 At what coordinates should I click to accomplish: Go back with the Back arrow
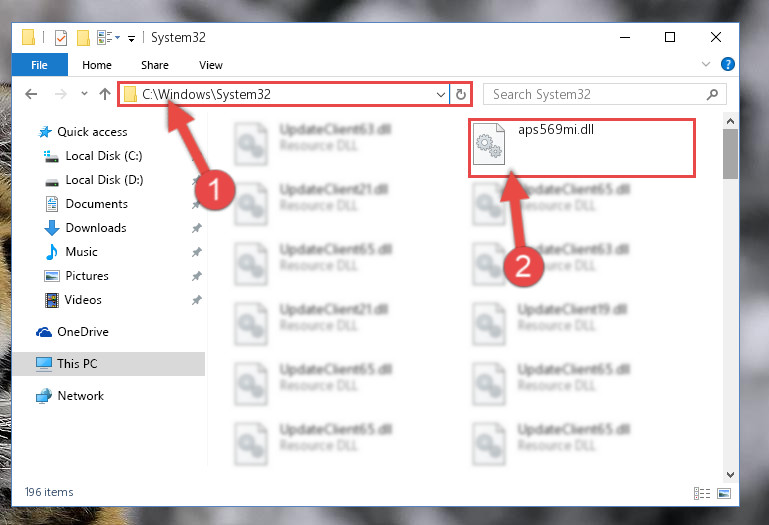click(x=31, y=94)
